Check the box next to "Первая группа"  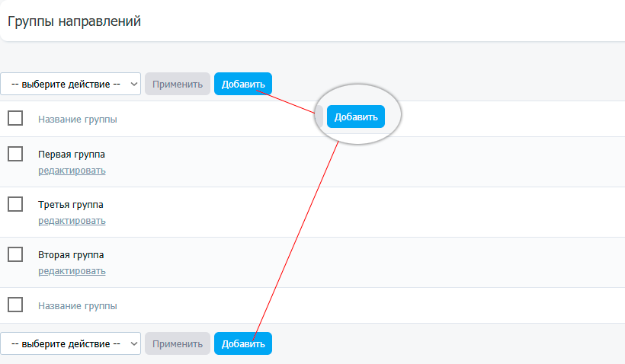15,154
